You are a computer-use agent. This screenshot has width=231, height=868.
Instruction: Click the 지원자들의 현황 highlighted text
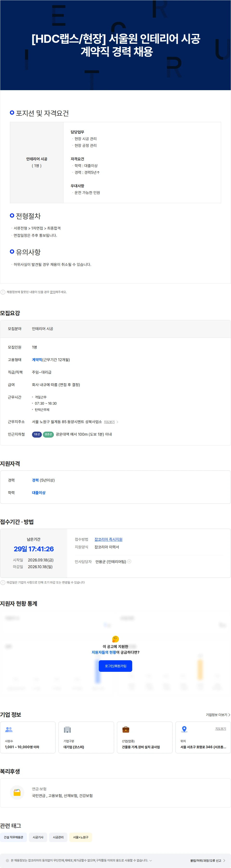coord(104,652)
